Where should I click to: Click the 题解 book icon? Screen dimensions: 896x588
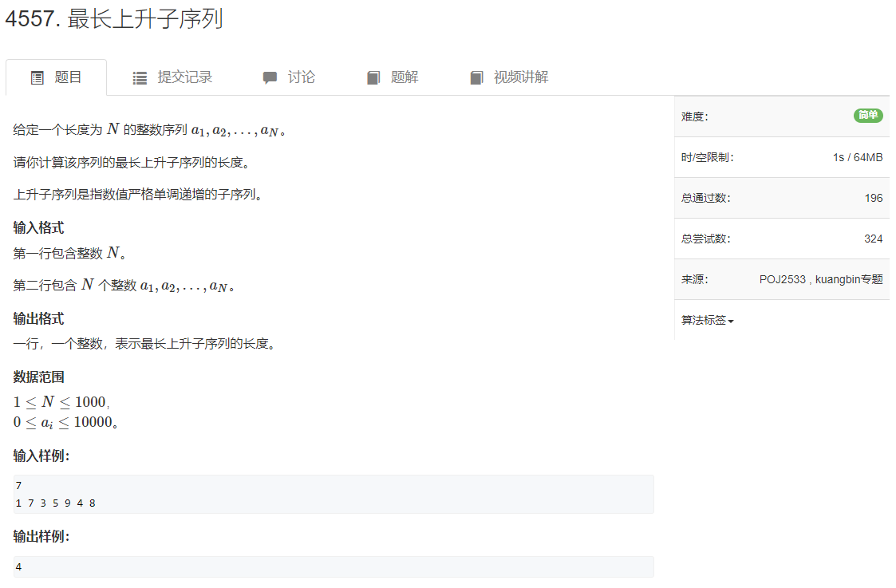(x=373, y=77)
